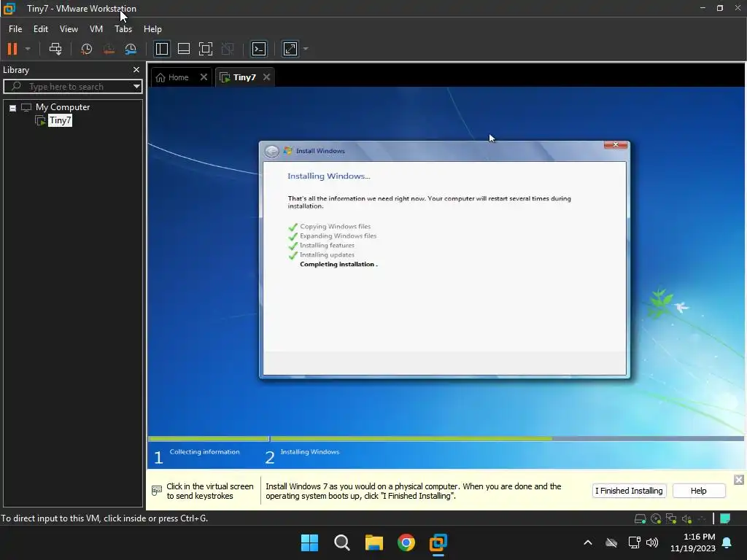The image size is (747, 560).
Task: Click the USB device status icon
Action: pos(702,518)
